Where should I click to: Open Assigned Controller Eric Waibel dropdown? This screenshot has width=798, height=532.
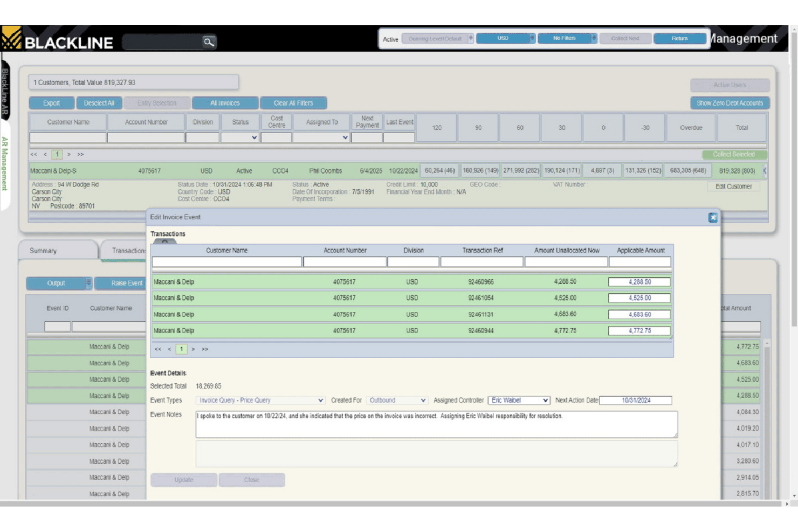click(x=519, y=400)
